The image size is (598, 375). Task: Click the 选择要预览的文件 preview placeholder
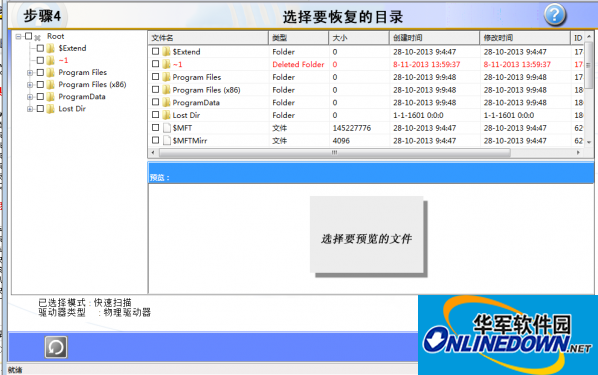click(367, 235)
